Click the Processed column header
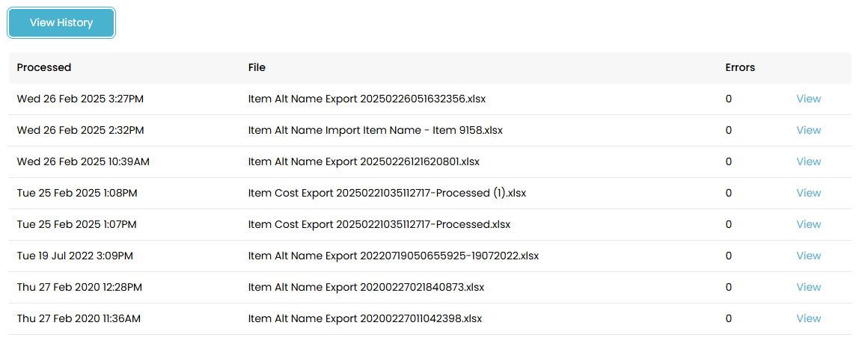The width and height of the screenshot is (868, 358). pos(44,67)
